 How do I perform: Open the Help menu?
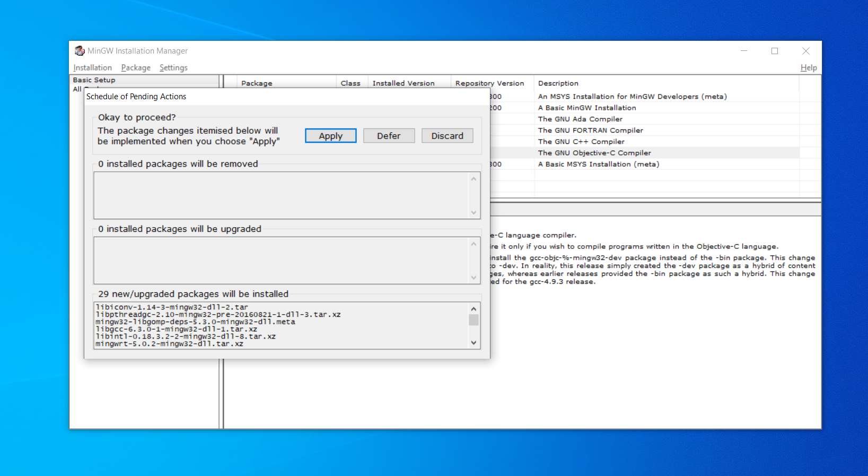808,68
